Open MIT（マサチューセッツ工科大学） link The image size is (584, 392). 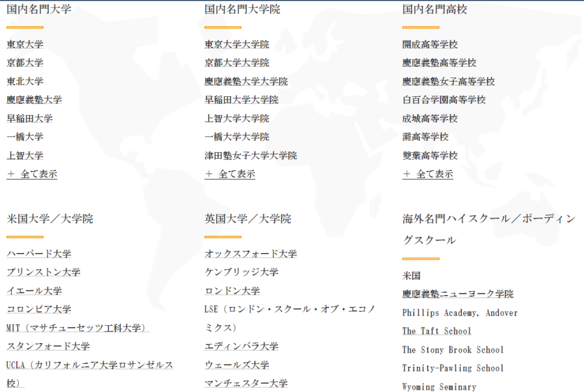(78, 328)
